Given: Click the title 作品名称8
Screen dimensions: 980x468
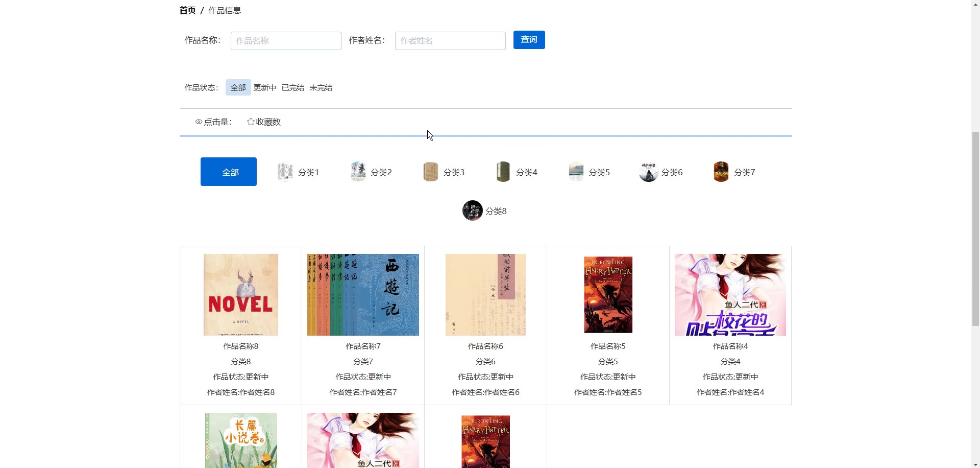Looking at the screenshot, I should click(241, 346).
